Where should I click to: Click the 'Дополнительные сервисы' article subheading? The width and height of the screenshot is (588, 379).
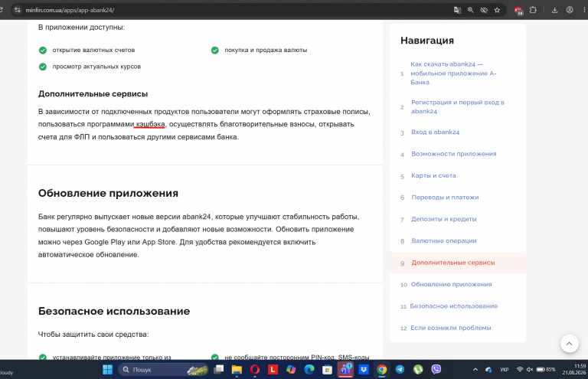tap(93, 93)
